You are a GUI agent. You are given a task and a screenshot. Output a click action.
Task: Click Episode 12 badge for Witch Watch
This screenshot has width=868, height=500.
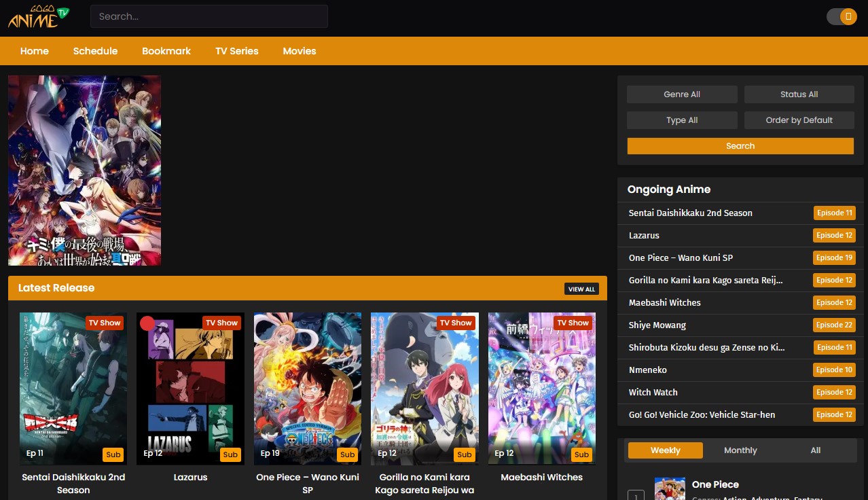(x=835, y=392)
